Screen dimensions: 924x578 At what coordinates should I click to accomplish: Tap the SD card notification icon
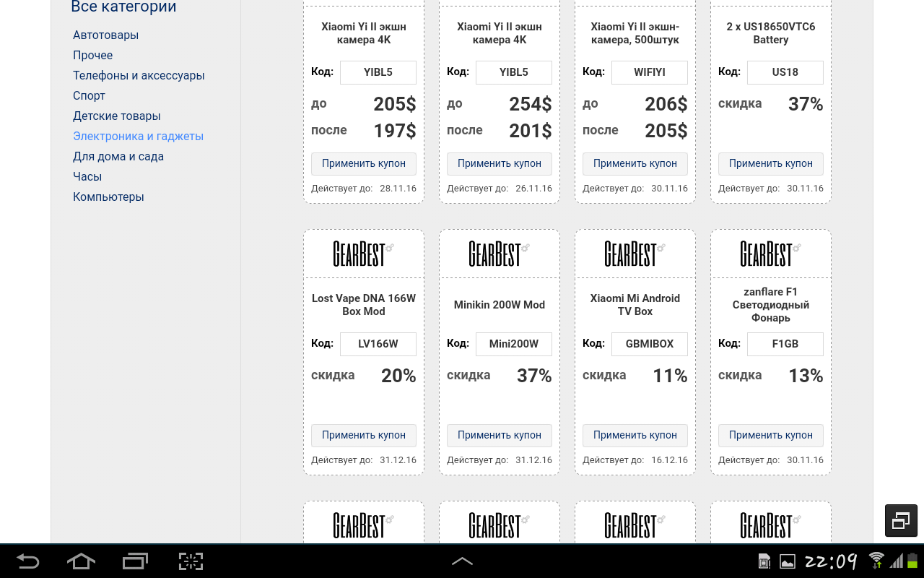(x=764, y=561)
